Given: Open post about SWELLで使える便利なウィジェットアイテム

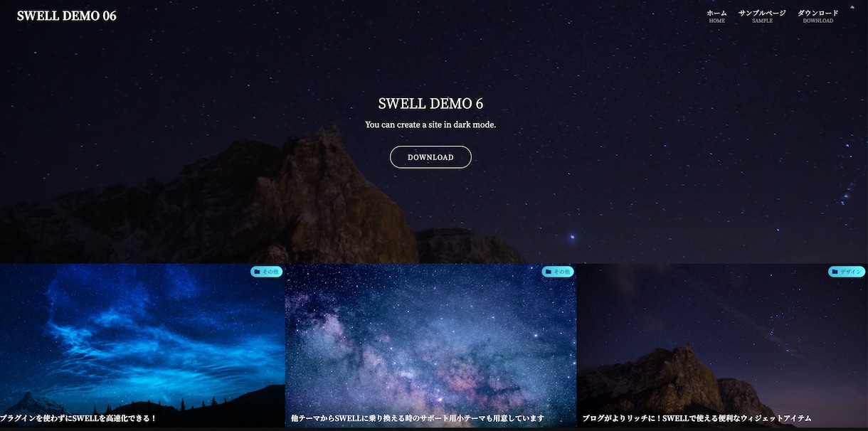Looking at the screenshot, I should point(697,418).
